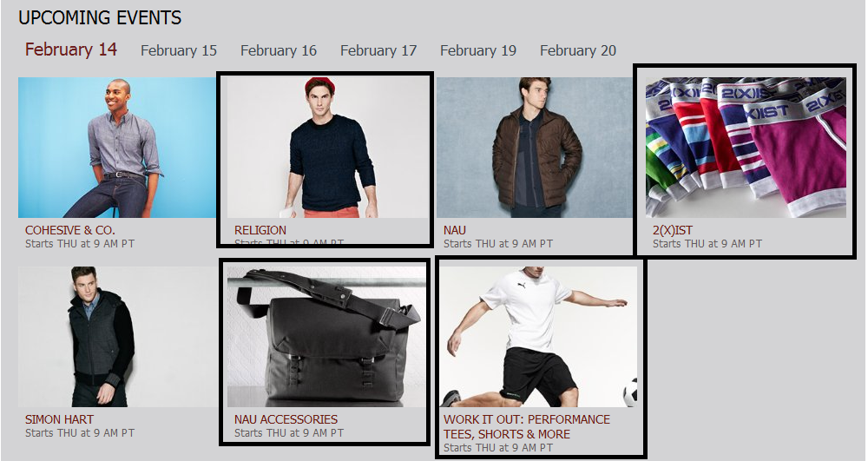Go to the February 20 tab

pos(578,50)
